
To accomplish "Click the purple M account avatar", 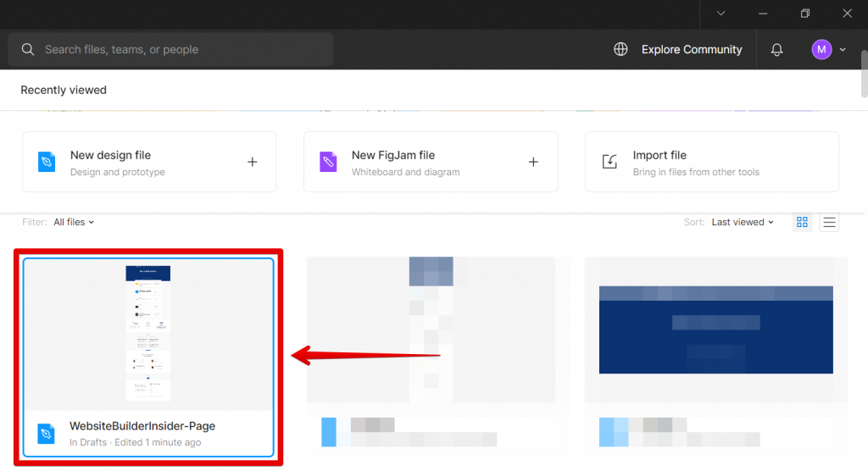I will tap(821, 50).
